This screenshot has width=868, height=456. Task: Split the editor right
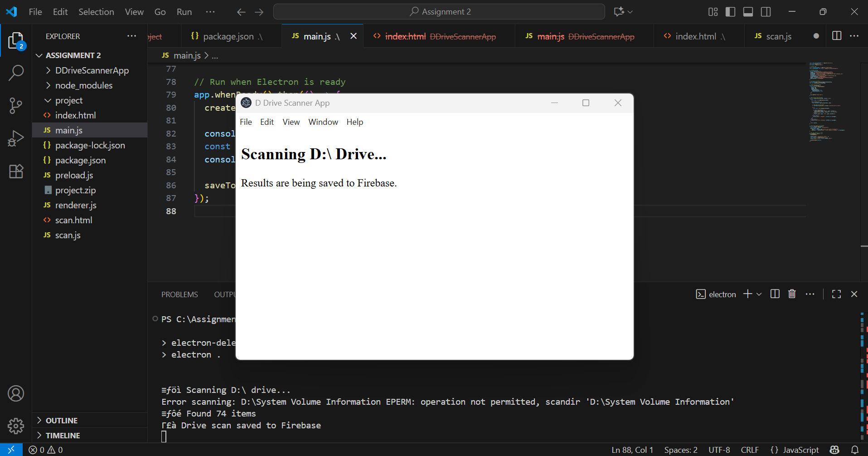point(837,36)
